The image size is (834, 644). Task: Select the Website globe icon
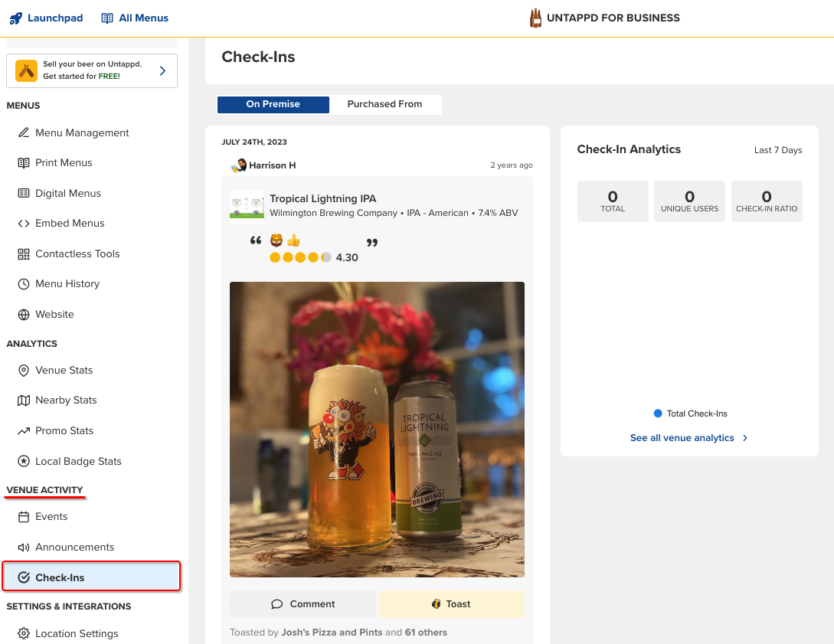point(24,315)
